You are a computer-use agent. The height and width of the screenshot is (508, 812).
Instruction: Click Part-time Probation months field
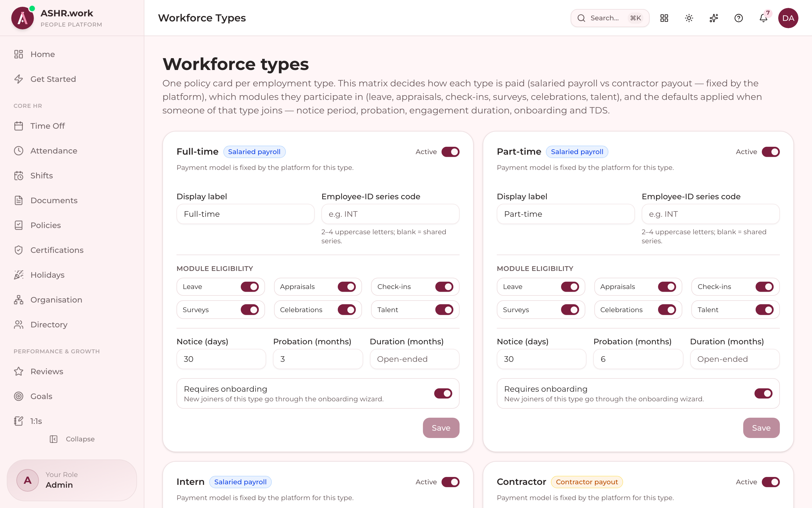[x=638, y=359]
